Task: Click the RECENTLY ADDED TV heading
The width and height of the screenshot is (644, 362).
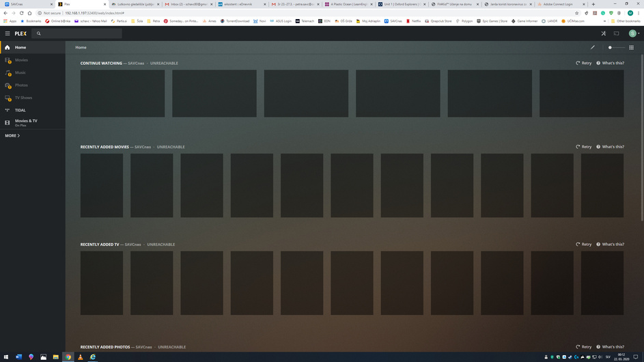Action: (100, 245)
